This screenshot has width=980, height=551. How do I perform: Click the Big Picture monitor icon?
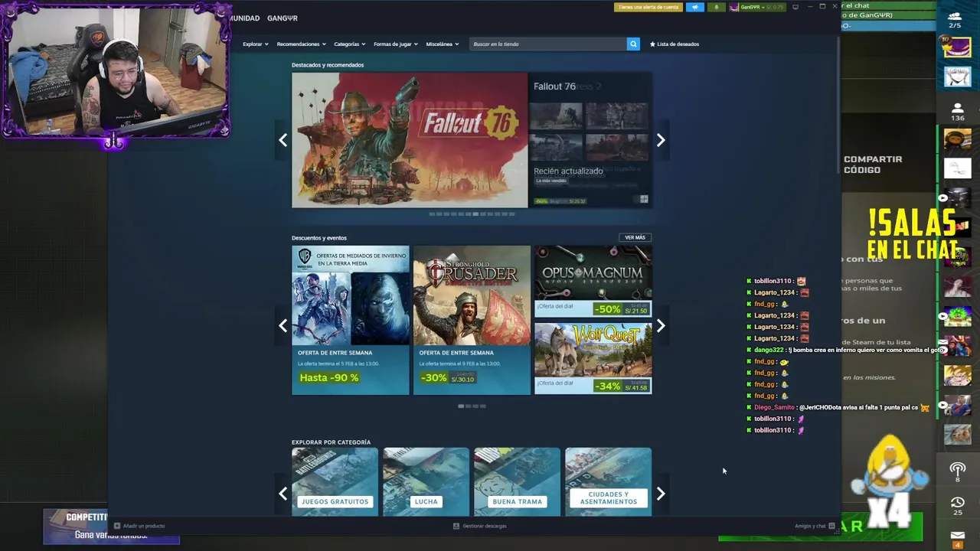tap(795, 7)
